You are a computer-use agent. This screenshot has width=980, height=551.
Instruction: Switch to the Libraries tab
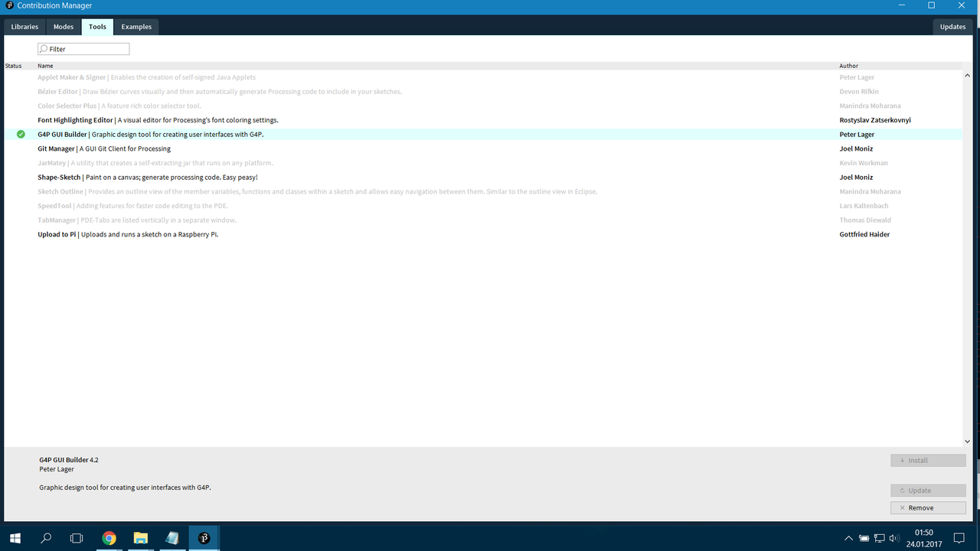click(24, 27)
